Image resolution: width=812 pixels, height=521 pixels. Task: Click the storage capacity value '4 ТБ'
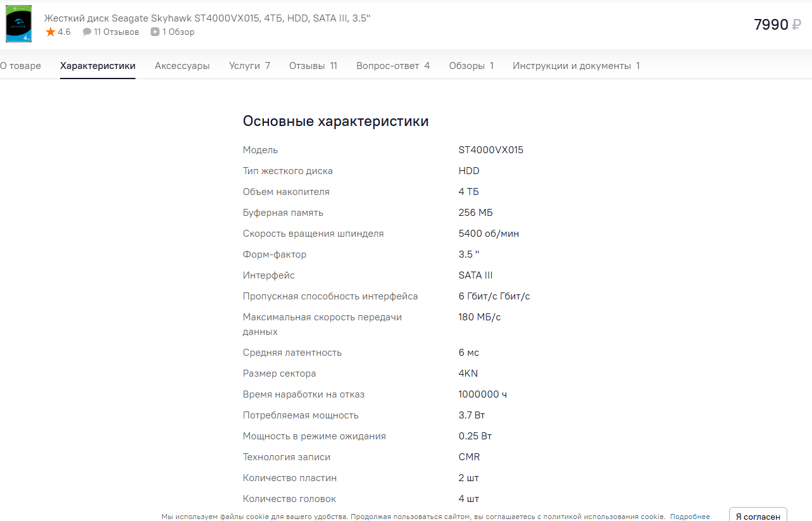click(469, 192)
